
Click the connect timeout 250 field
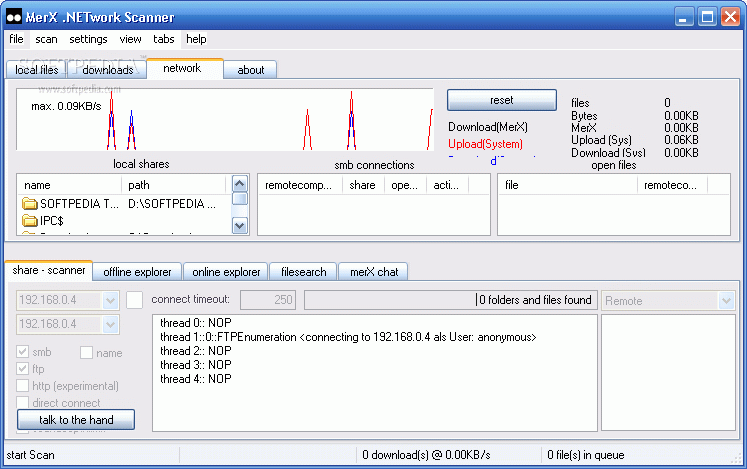[x=268, y=300]
